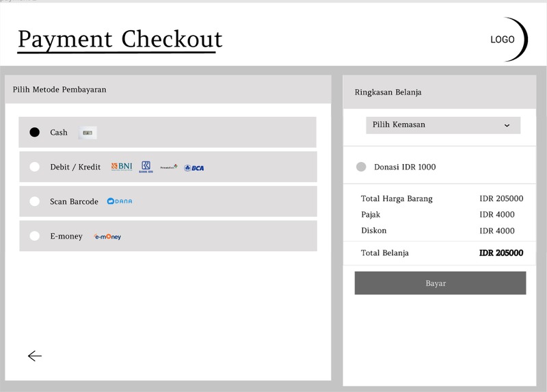Image resolution: width=547 pixels, height=392 pixels.
Task: Click the DANA wallet logo
Action: [x=120, y=201]
